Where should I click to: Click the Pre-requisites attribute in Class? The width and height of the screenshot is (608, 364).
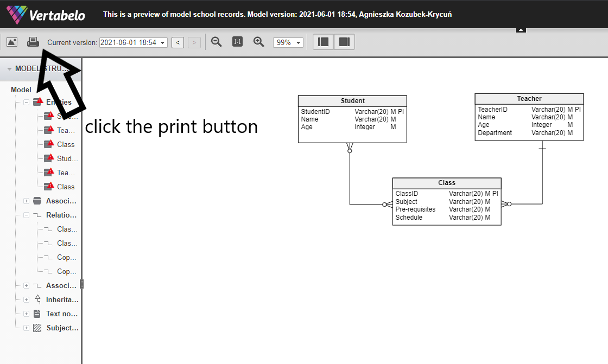point(415,209)
